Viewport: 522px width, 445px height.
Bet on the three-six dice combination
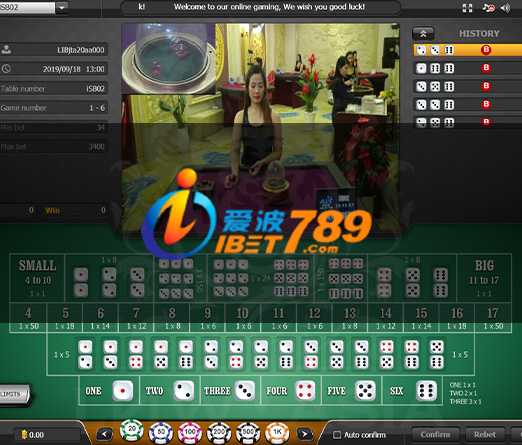point(362,354)
